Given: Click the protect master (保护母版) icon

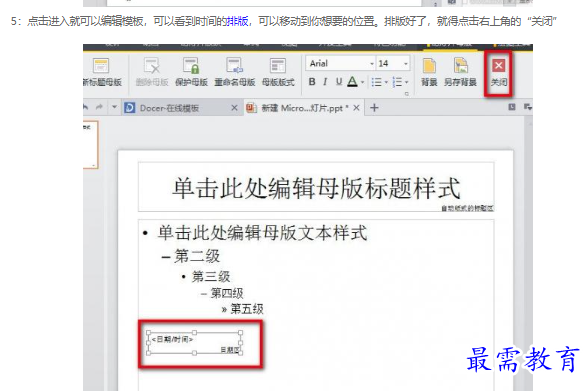Looking at the screenshot, I should (x=191, y=66).
